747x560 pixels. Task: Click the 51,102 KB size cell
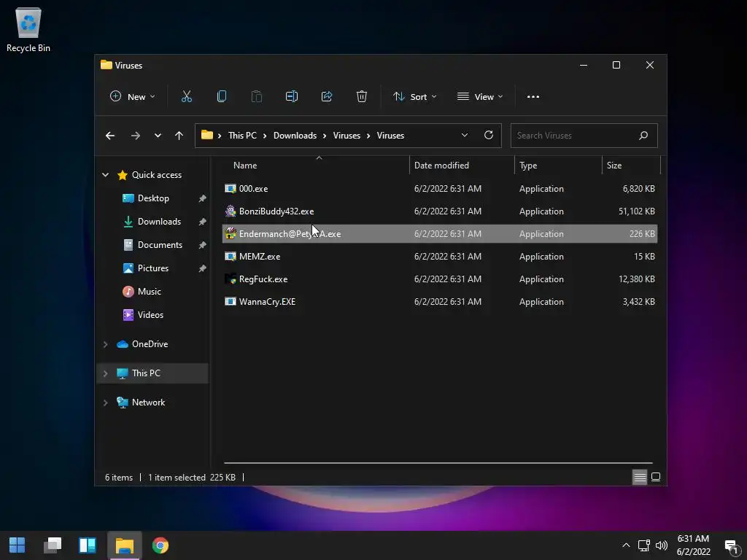(636, 211)
